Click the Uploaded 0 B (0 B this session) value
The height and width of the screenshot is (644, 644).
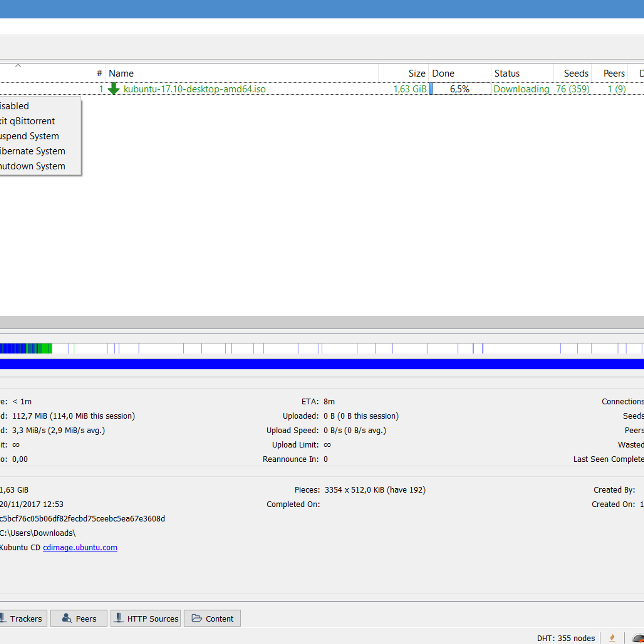361,416
